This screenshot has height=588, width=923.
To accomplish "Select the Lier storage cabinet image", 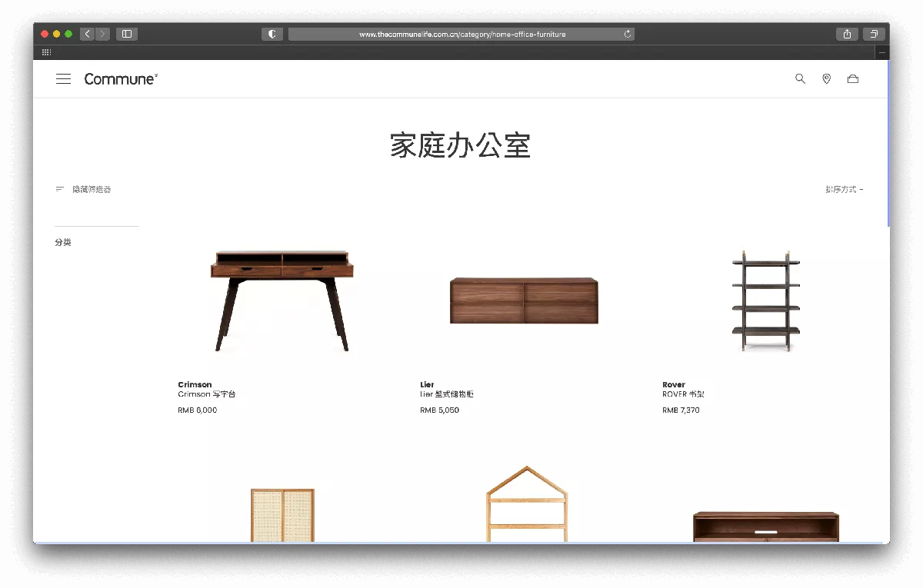I will point(523,301).
